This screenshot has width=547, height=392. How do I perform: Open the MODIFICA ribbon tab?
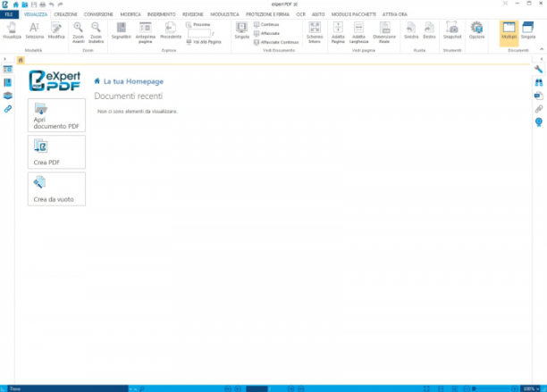pos(130,14)
